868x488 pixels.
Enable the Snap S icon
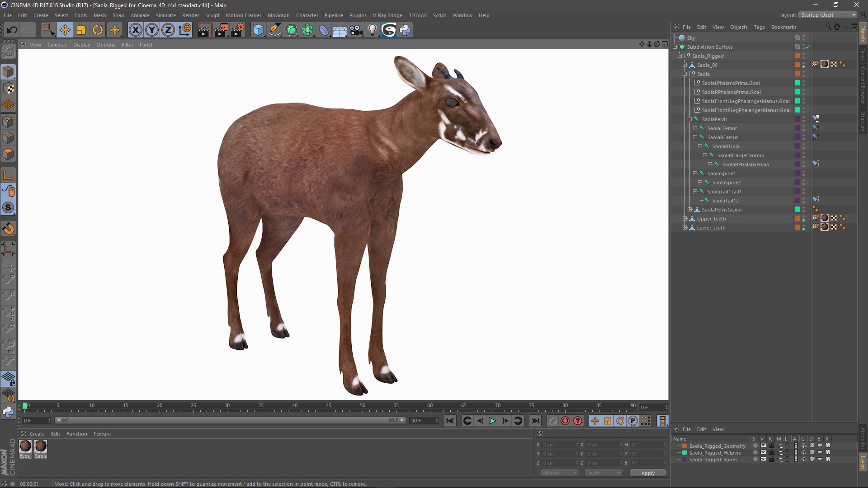point(8,208)
